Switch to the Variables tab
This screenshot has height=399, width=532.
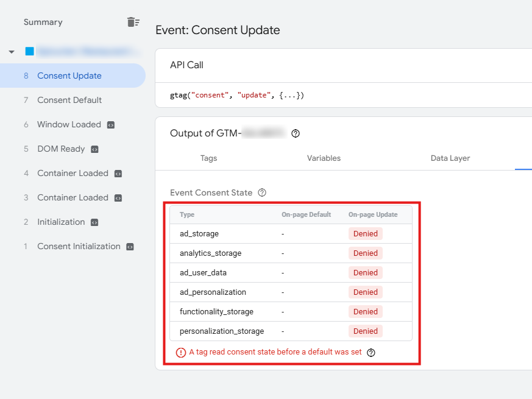pyautogui.click(x=324, y=158)
